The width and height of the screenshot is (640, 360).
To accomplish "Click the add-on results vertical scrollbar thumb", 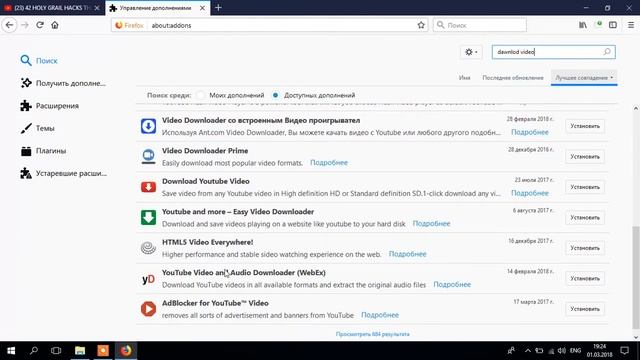I will (636, 277).
